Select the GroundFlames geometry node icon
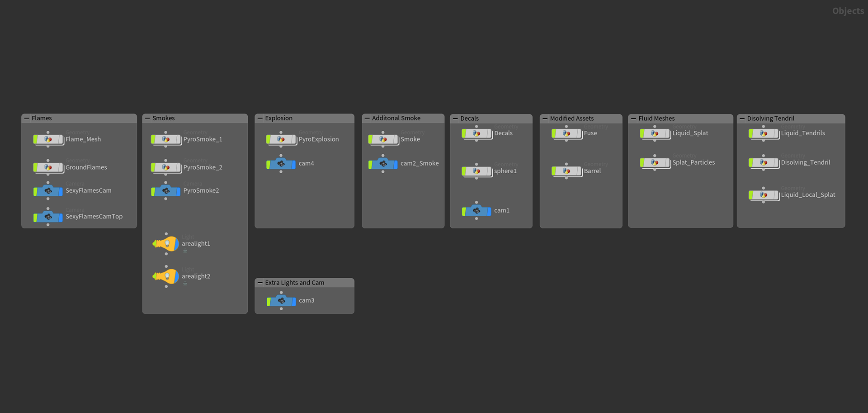 click(48, 167)
